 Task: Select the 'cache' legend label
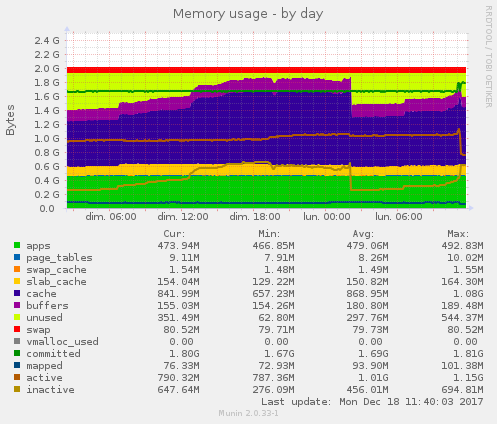pyautogui.click(x=41, y=294)
